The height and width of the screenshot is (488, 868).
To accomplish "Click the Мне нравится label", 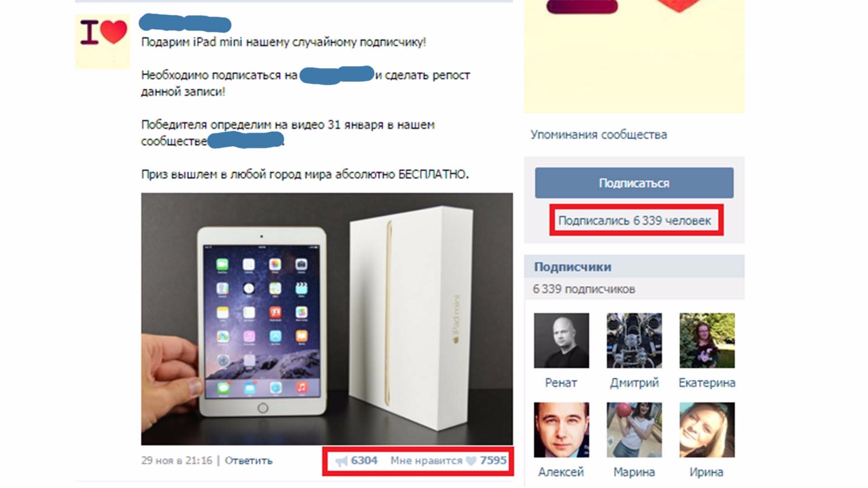I will [426, 460].
